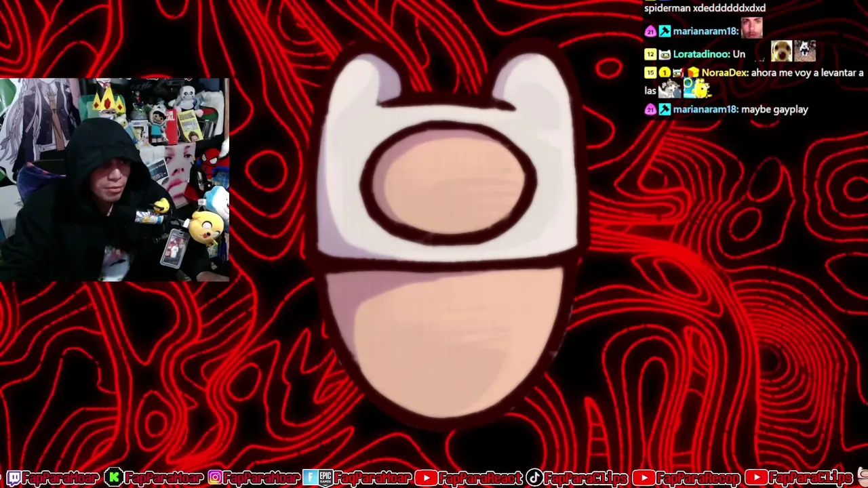This screenshot has width=868, height=488.
Task: Click the Epic Games logo
Action: tap(325, 478)
